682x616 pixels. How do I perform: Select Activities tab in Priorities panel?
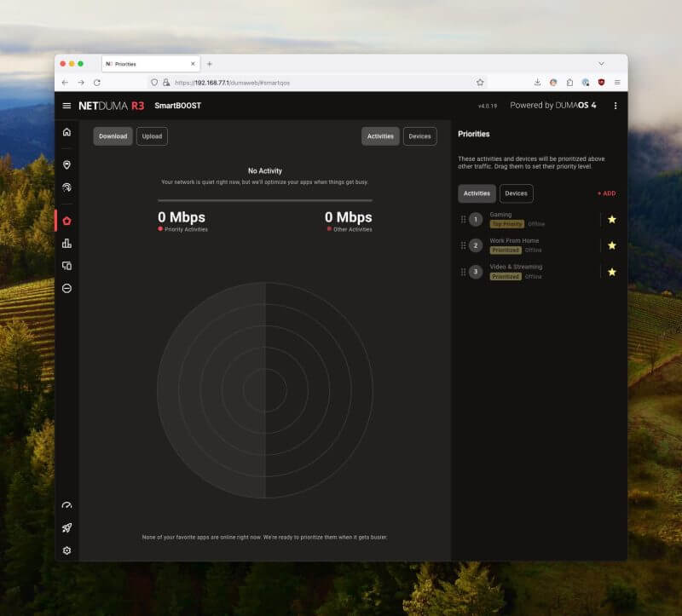477,193
